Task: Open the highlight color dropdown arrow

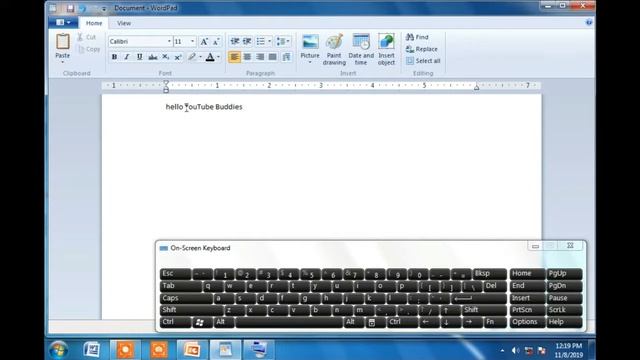Action: (200, 57)
